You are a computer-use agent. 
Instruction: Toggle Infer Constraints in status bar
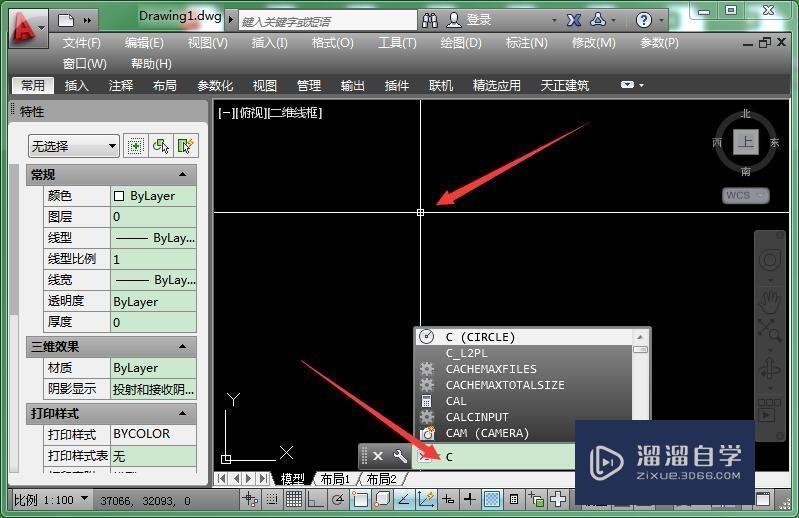tap(250, 500)
